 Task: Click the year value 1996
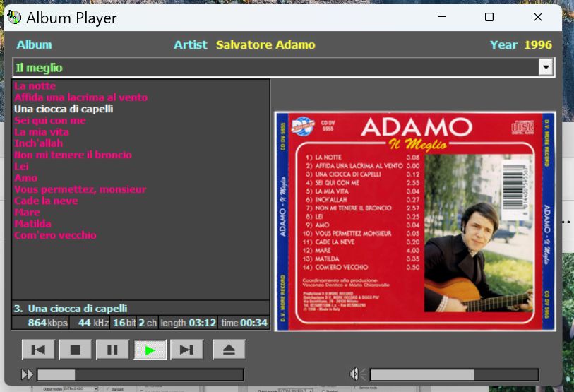coord(538,44)
